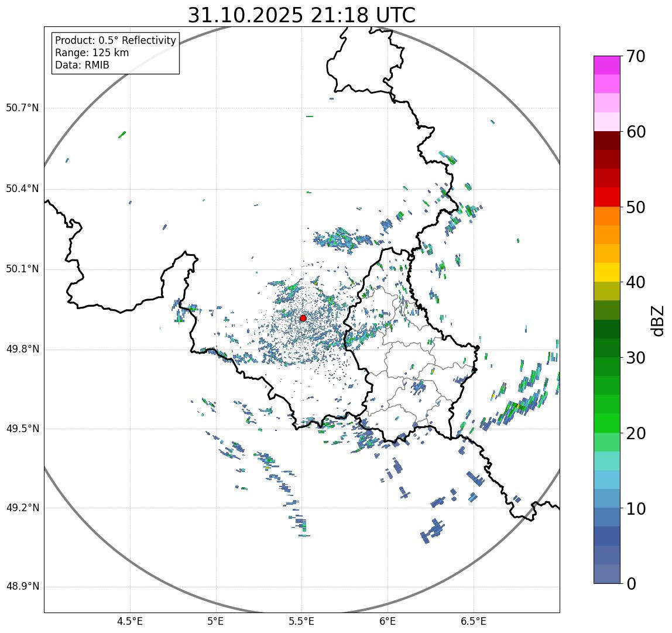
Task: Click the 50.7°N latitude label
Action: click(x=22, y=108)
